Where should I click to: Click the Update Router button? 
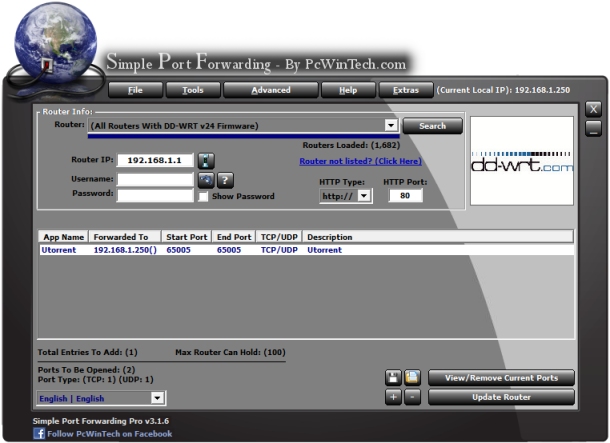(501, 397)
